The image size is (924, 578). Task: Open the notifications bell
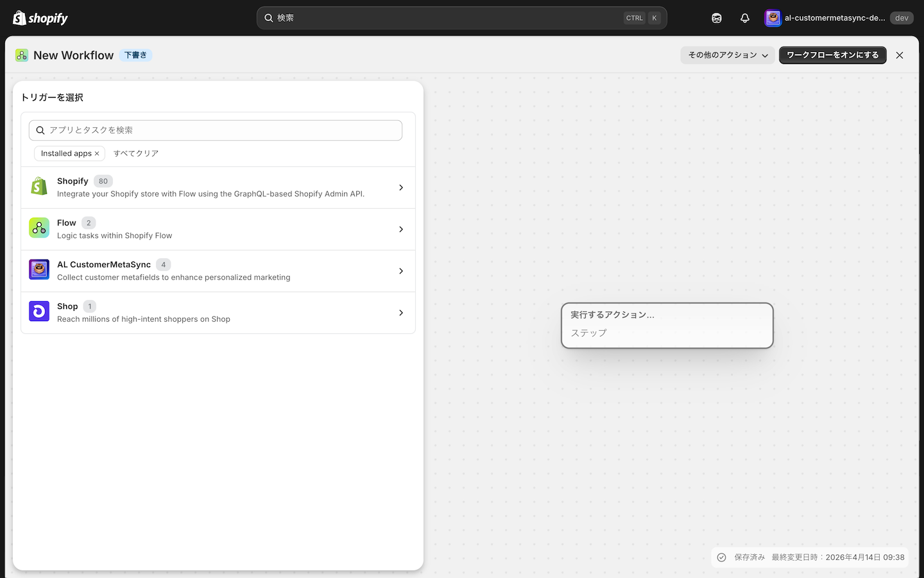coord(745,18)
